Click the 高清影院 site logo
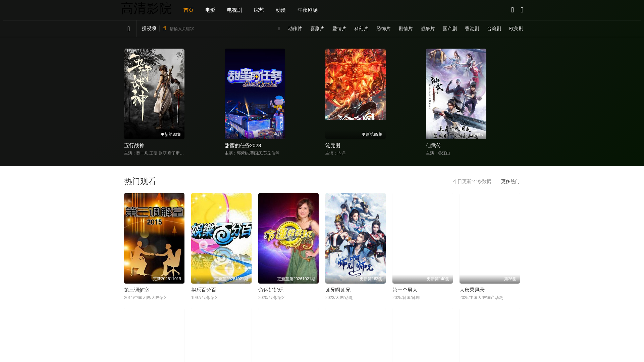Image resolution: width=644 pixels, height=362 pixels. 146,9
